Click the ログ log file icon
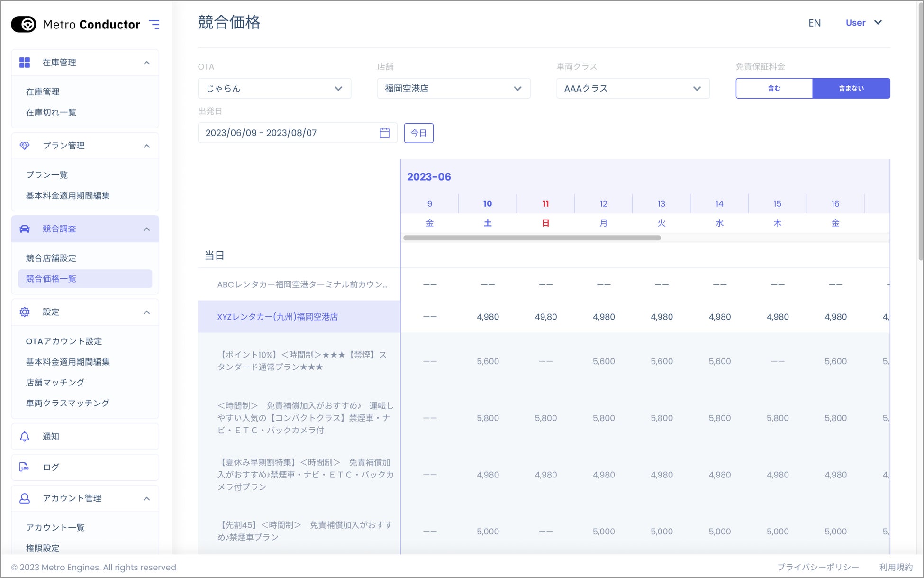This screenshot has width=924, height=578. pyautogui.click(x=25, y=467)
